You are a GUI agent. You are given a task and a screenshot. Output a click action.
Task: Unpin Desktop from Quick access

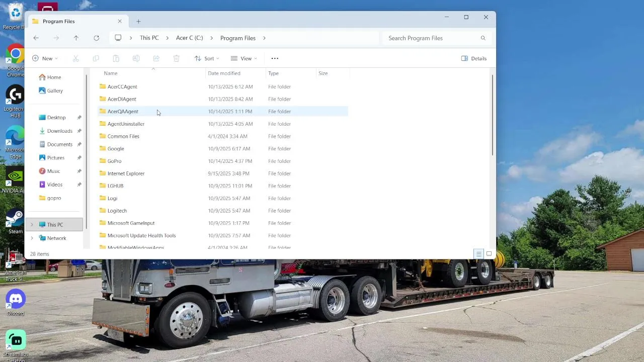tap(79, 118)
